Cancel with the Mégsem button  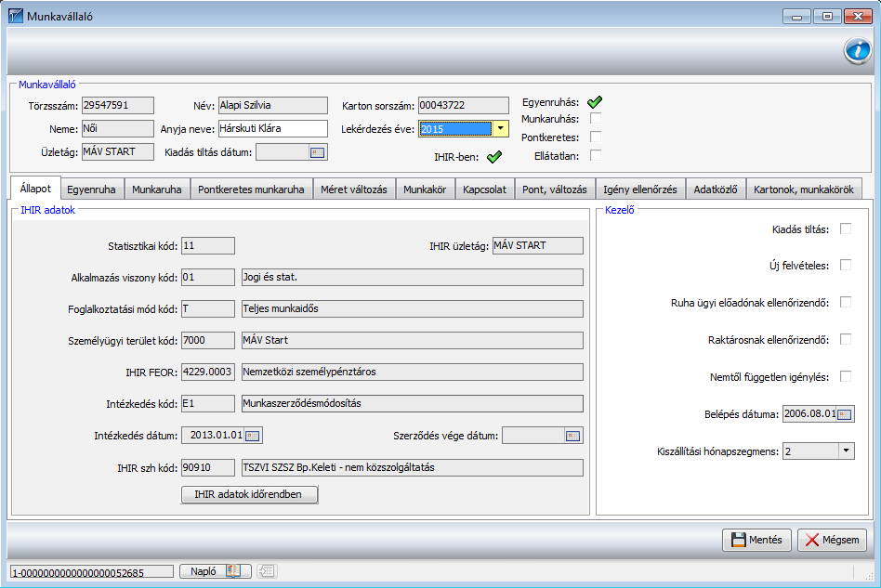[x=832, y=540]
